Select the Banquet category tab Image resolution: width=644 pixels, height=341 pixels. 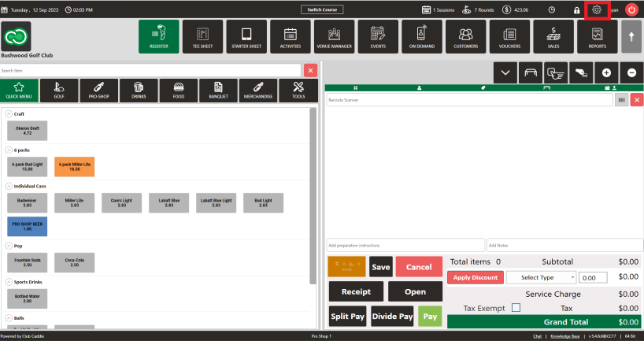(x=219, y=91)
